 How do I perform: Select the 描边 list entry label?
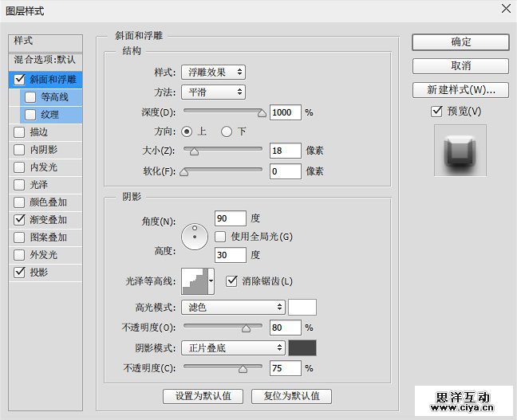[39, 132]
